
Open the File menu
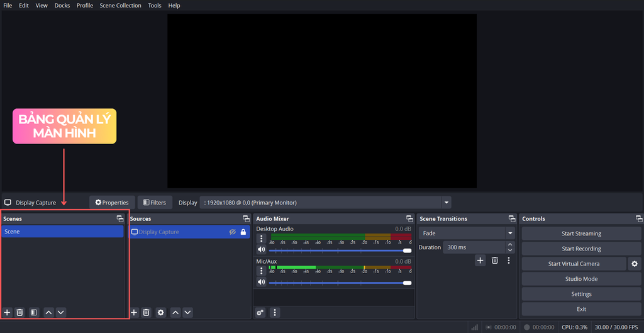tap(8, 5)
